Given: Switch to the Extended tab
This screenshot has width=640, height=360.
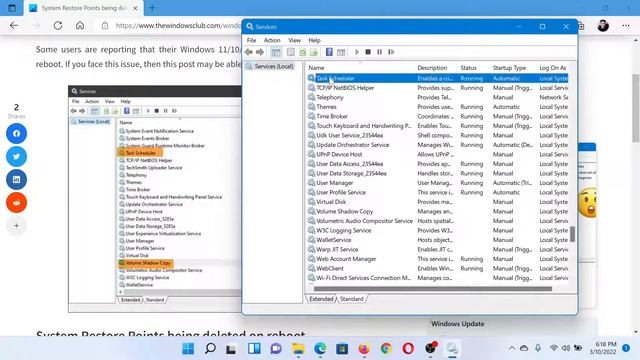Looking at the screenshot, I should click(x=321, y=299).
